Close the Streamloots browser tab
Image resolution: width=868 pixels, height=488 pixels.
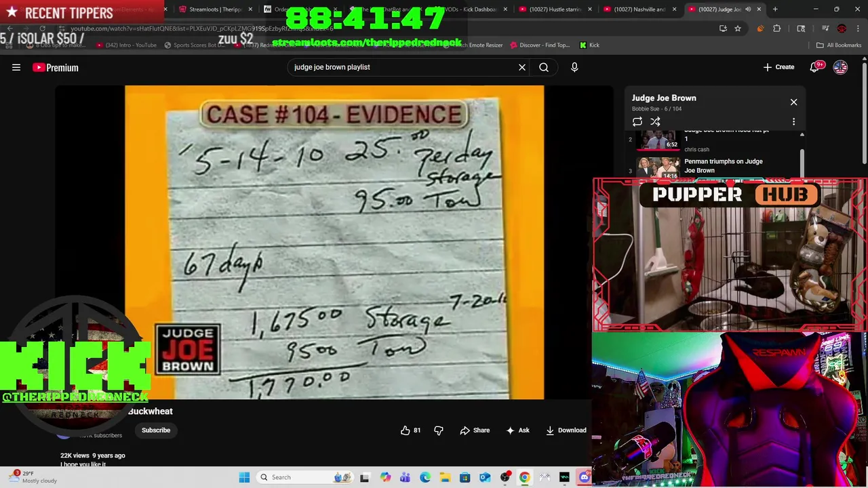tap(250, 9)
